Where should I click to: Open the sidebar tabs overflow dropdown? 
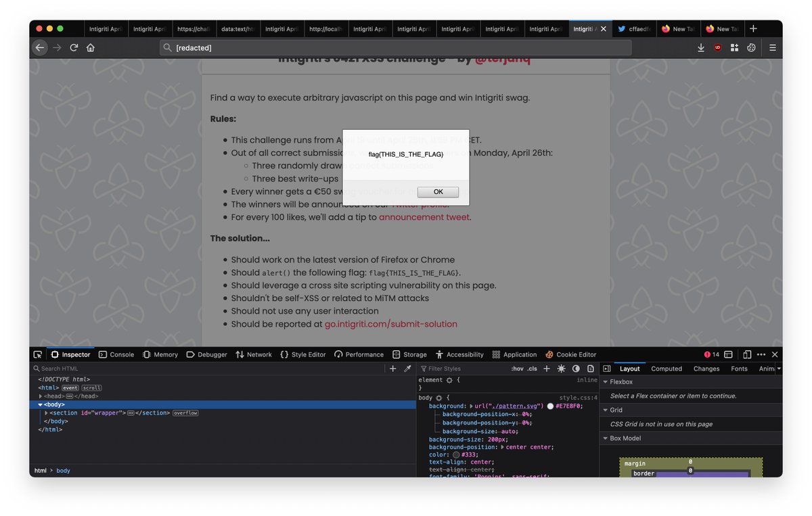click(x=778, y=369)
